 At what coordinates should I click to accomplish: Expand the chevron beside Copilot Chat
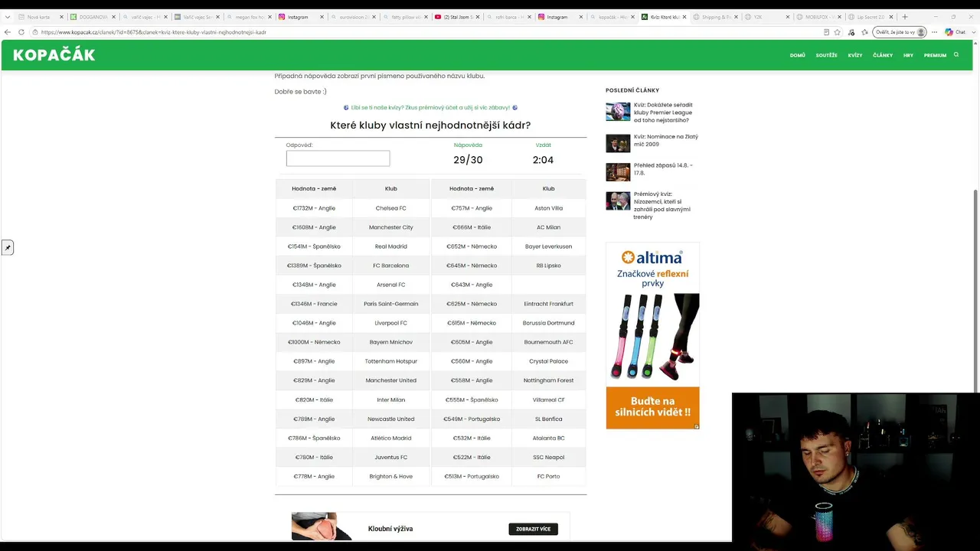click(973, 32)
